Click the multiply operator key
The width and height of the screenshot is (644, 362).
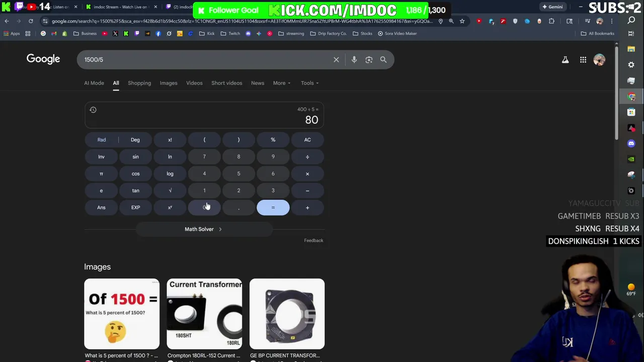(x=307, y=174)
